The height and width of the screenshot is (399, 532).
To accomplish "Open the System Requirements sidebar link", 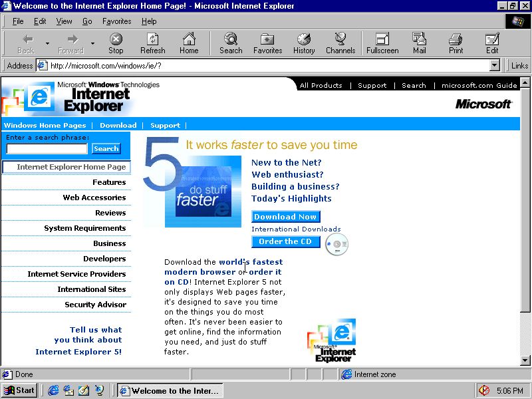I will [85, 228].
